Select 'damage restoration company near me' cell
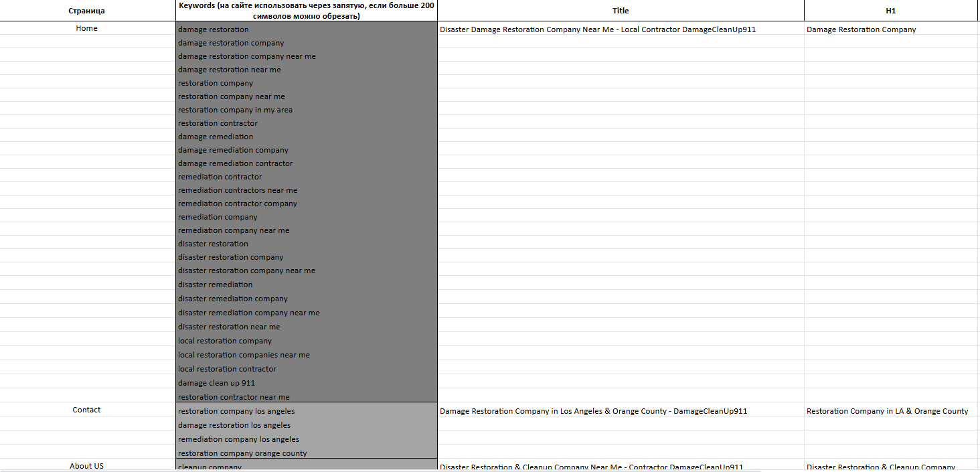This screenshot has height=472, width=980. [307, 56]
